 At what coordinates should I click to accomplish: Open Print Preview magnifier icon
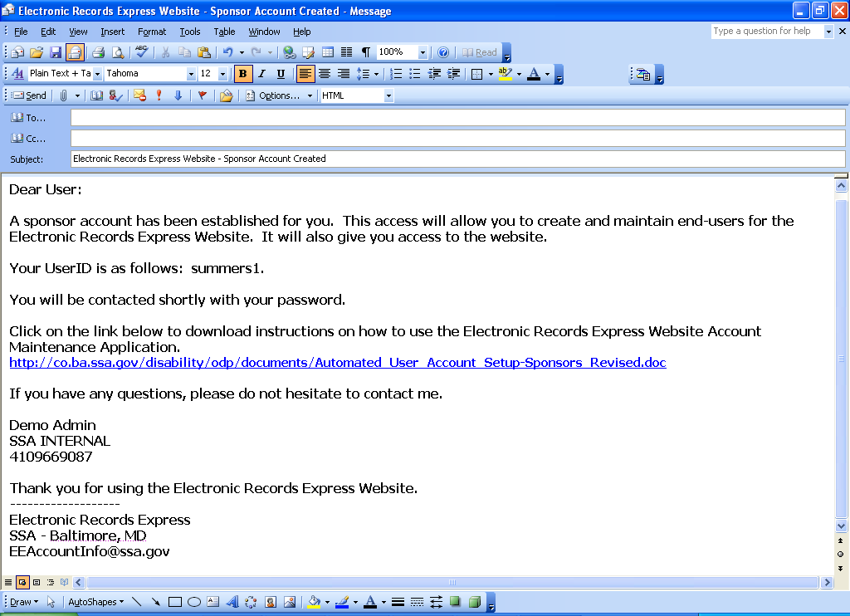(x=117, y=52)
